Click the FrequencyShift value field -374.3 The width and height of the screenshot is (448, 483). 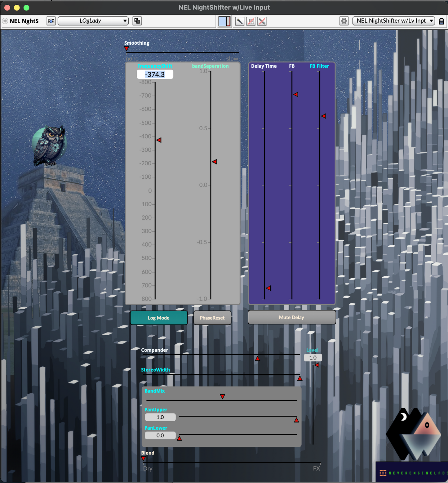coord(155,74)
